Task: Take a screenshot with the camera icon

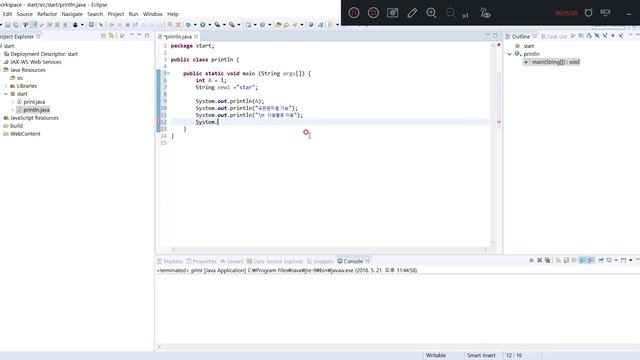Action: (x=393, y=13)
